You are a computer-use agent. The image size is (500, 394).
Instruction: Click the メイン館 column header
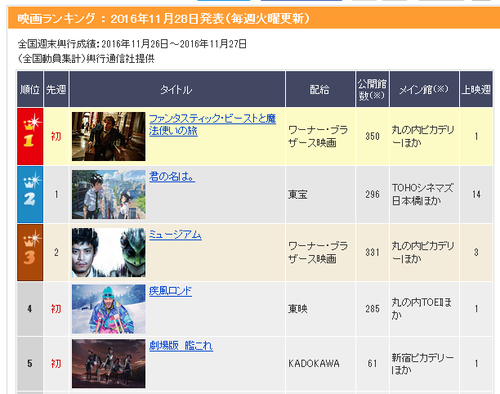pyautogui.click(x=424, y=89)
